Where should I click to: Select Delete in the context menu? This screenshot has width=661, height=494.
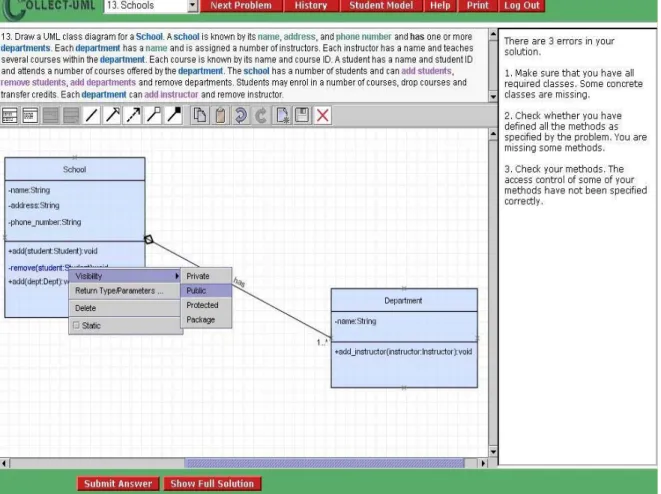point(125,308)
